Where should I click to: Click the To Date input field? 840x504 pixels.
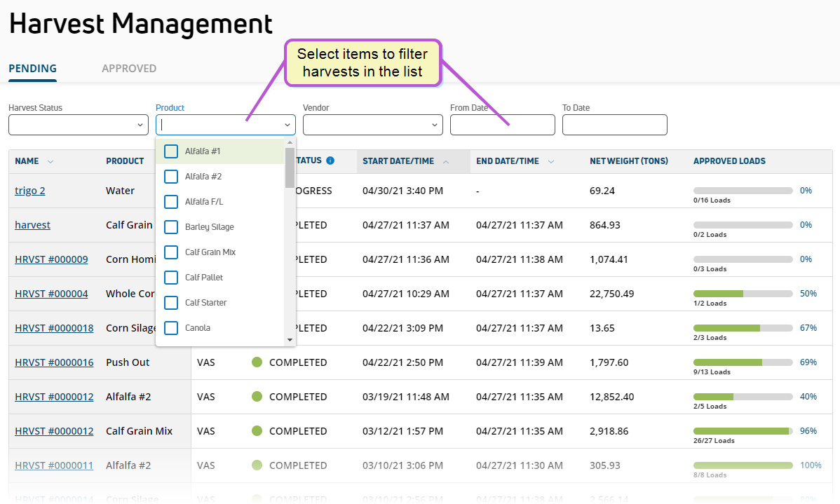614,125
